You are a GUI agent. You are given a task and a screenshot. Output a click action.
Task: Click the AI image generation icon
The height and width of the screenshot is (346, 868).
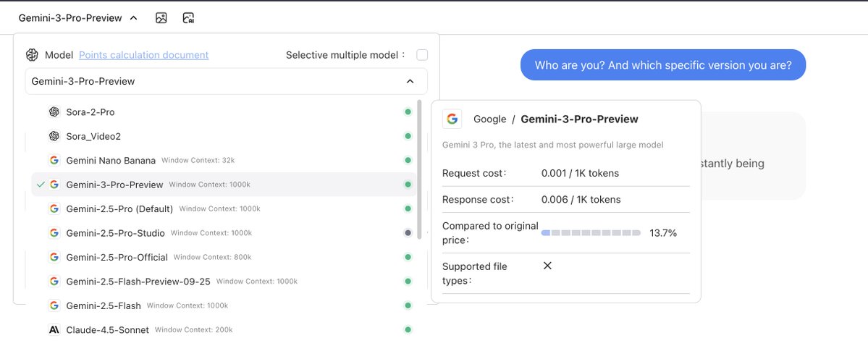pos(188,17)
